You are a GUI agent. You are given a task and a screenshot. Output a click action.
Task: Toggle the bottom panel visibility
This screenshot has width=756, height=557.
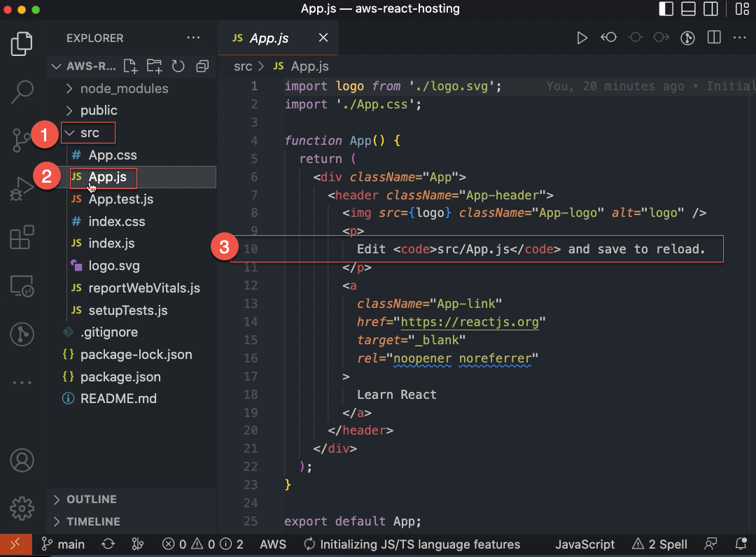pyautogui.click(x=689, y=8)
